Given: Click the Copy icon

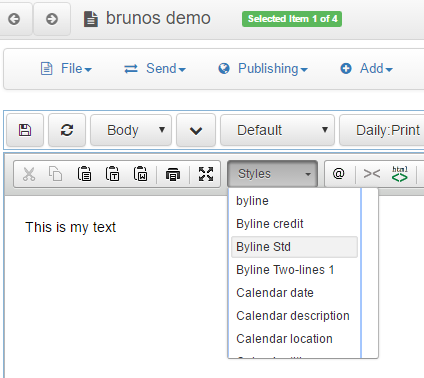Looking at the screenshot, I should (x=55, y=174).
